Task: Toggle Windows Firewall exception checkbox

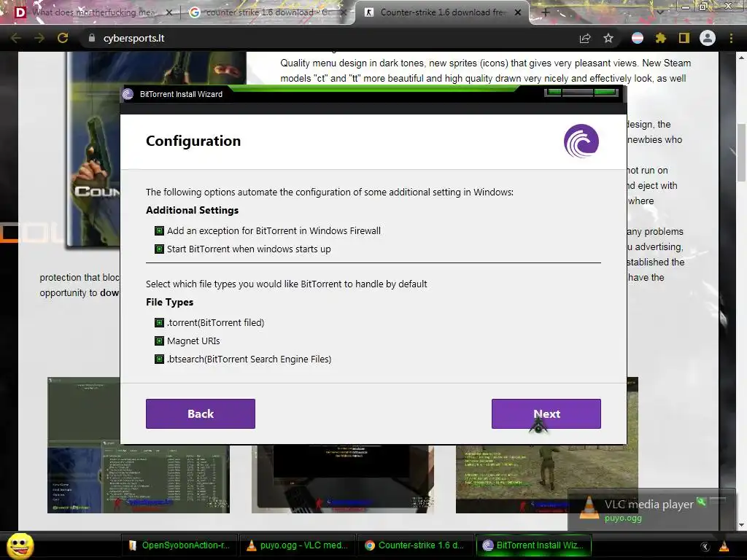Action: pos(159,231)
